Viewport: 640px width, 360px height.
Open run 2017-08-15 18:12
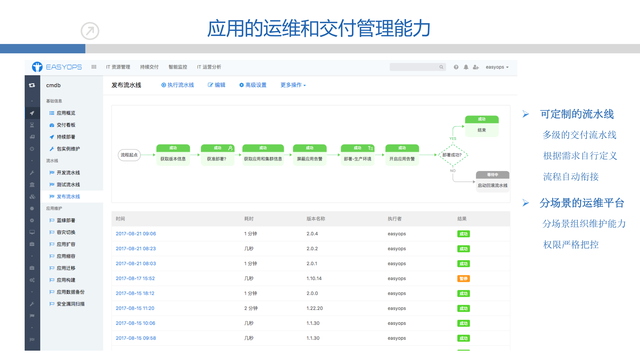[135, 293]
